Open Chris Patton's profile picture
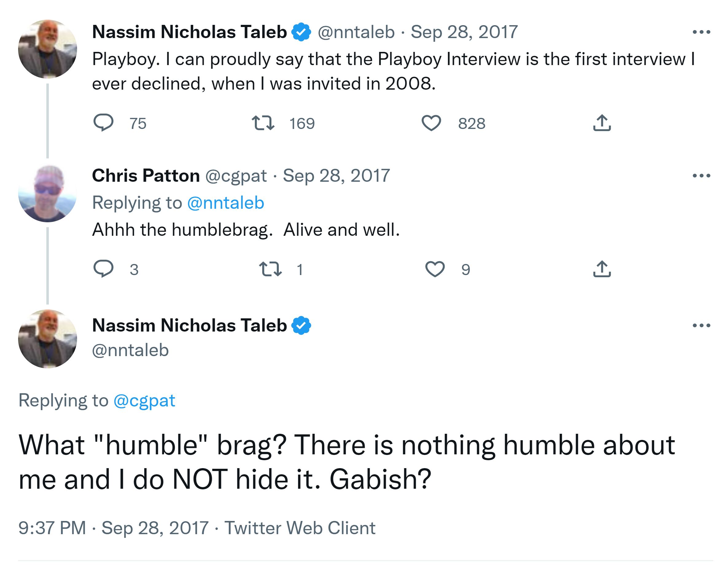 (48, 193)
